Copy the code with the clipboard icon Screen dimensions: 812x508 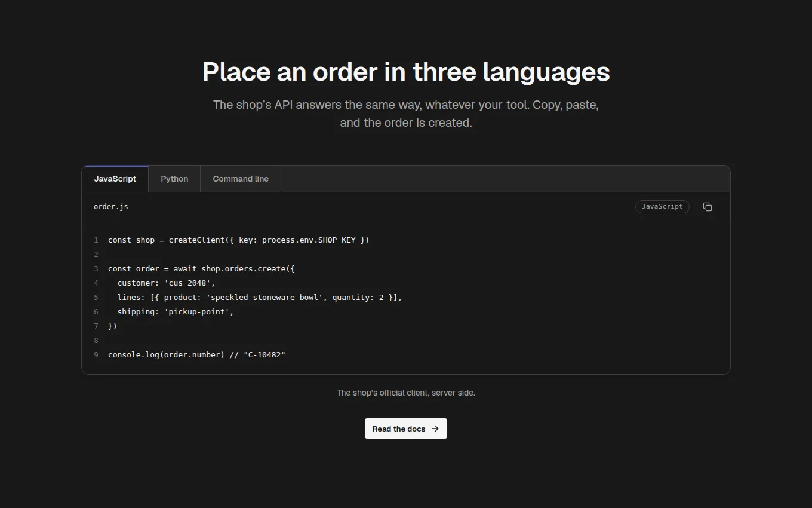pyautogui.click(x=708, y=207)
